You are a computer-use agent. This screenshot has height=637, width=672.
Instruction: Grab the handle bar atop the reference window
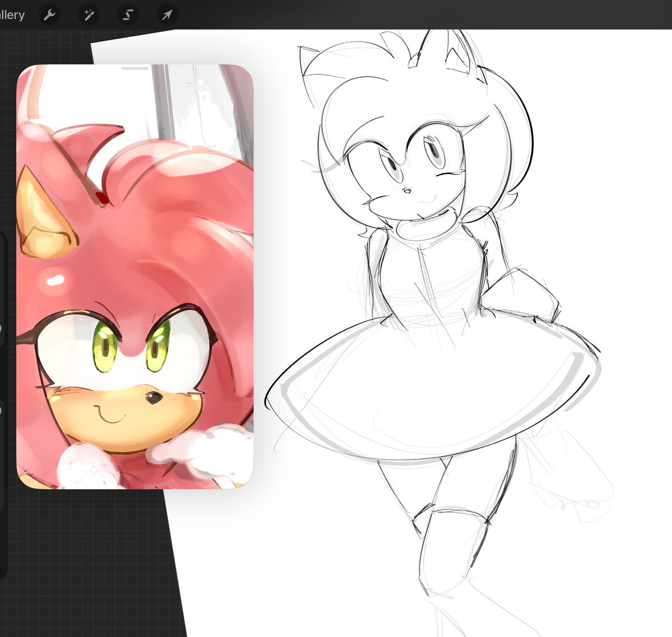click(x=135, y=68)
